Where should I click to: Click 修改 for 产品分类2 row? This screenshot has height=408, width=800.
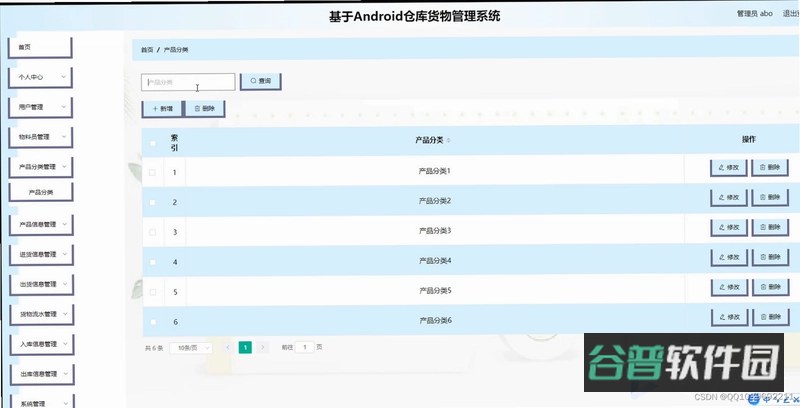click(x=729, y=197)
